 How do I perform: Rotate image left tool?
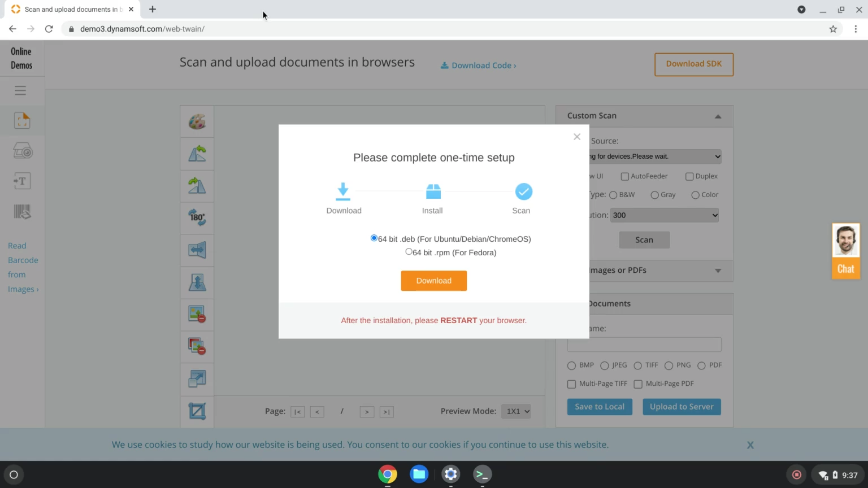(197, 154)
